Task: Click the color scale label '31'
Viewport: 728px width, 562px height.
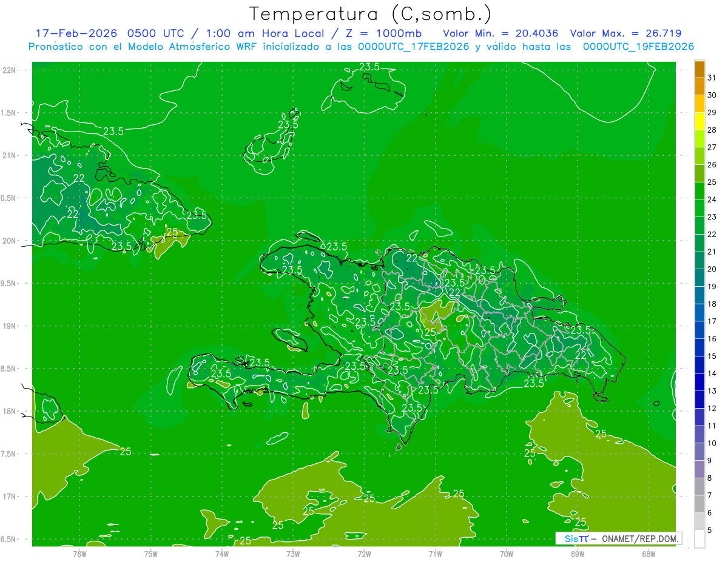Action: pos(712,77)
